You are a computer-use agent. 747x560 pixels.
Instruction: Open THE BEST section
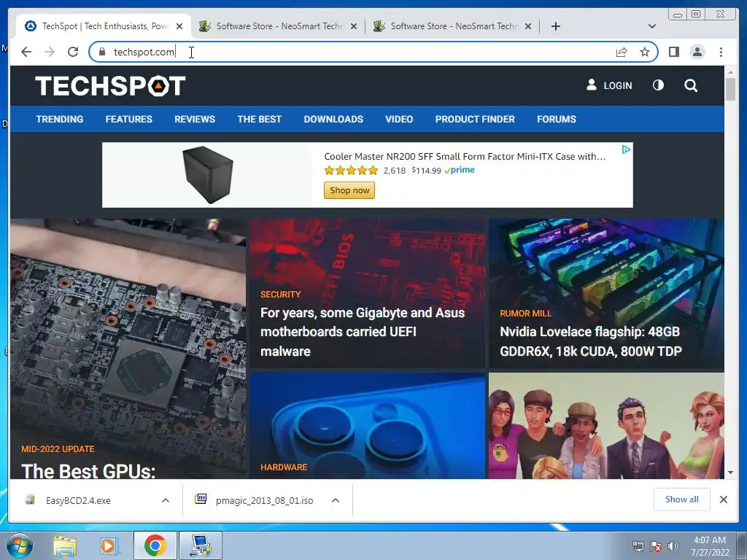(x=259, y=119)
